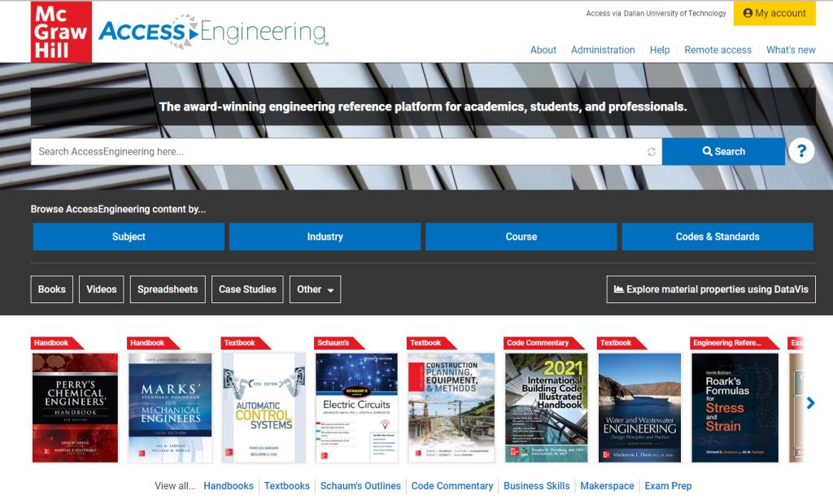Click the McGraw Hill logo
Screen dimensions: 833x504
tap(61, 32)
